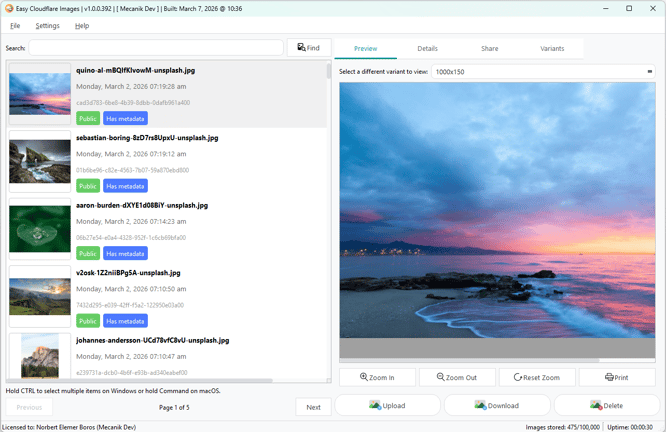Click the Easy Cloudflare Images app icon
Viewport: 666px width, 432px height.
8,8
